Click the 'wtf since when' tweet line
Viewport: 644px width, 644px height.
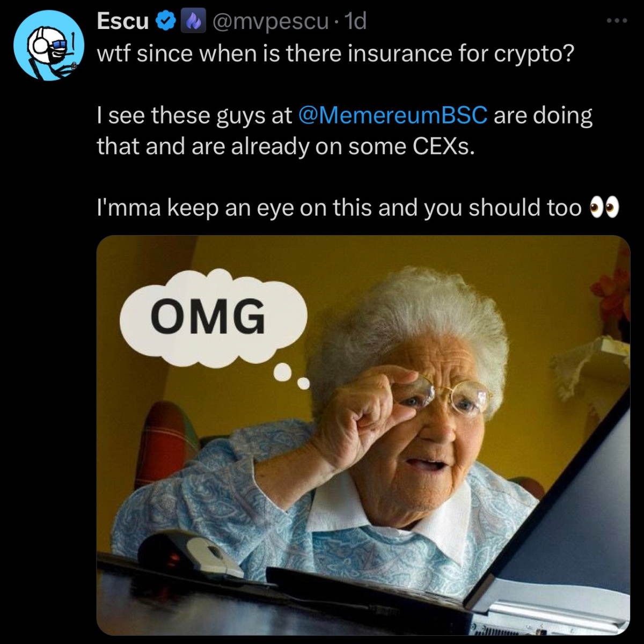335,54
